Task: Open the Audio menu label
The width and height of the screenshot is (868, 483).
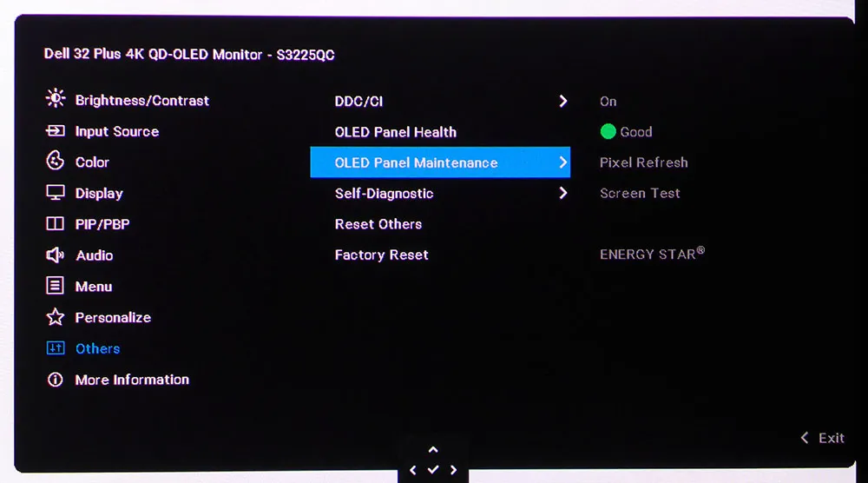Action: pos(94,255)
